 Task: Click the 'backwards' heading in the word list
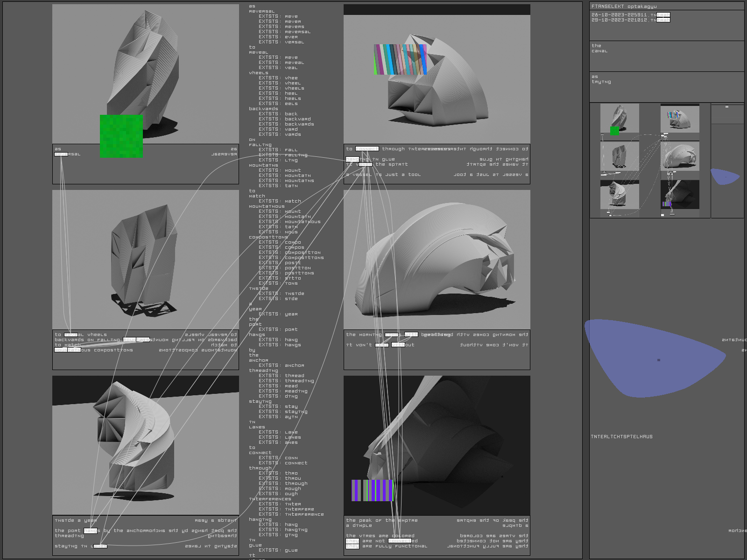coord(263,109)
